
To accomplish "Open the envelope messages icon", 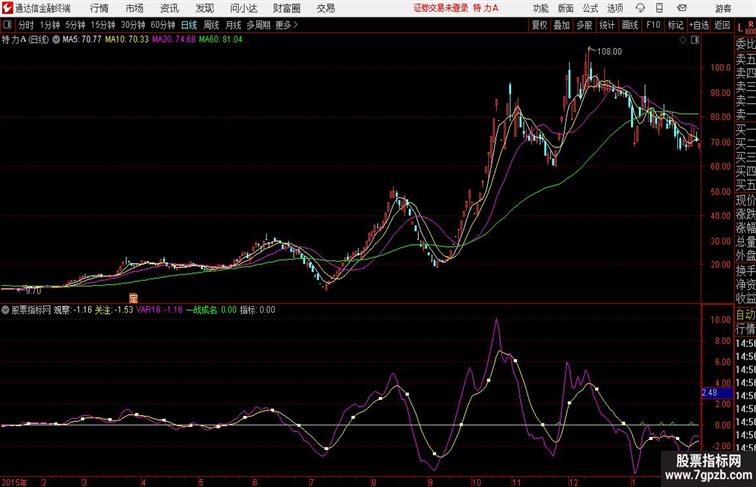I will (682, 8).
